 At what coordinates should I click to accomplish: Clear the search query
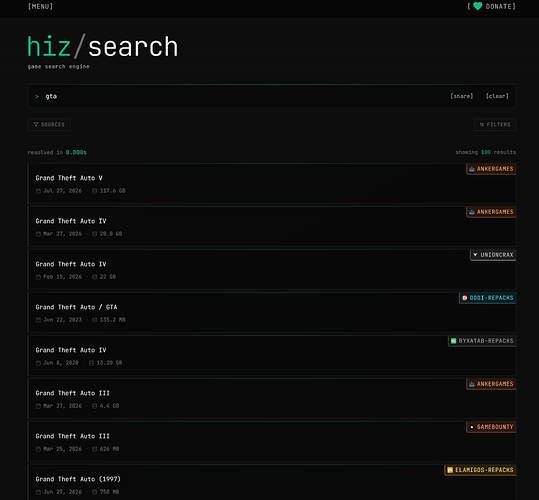point(497,96)
